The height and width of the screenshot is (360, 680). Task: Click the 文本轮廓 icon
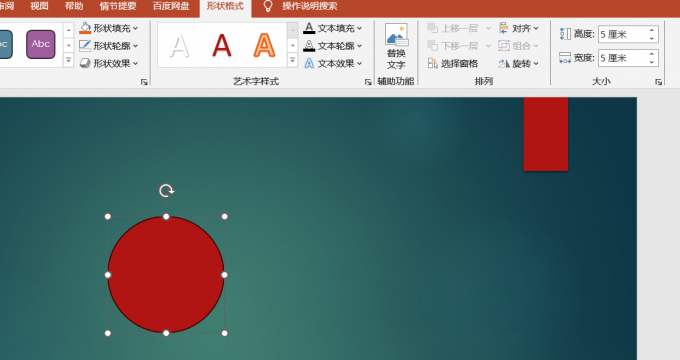[x=309, y=46]
